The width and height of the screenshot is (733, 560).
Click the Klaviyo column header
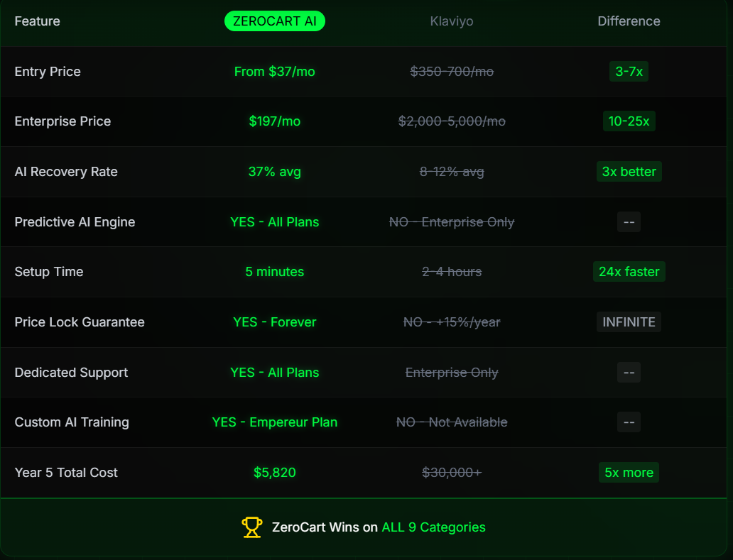452,21
